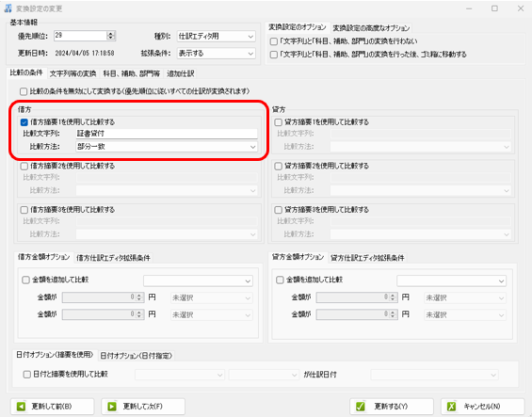Image resolution: width=532 pixels, height=417 pixels.
Task: Select the 変換設定の高度なオプション tab
Action: click(x=371, y=28)
